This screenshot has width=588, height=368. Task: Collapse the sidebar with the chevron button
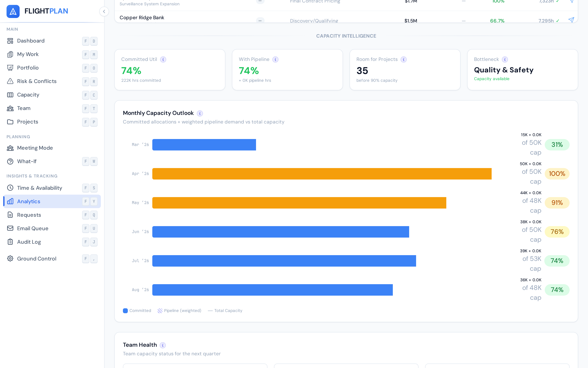[x=104, y=11]
